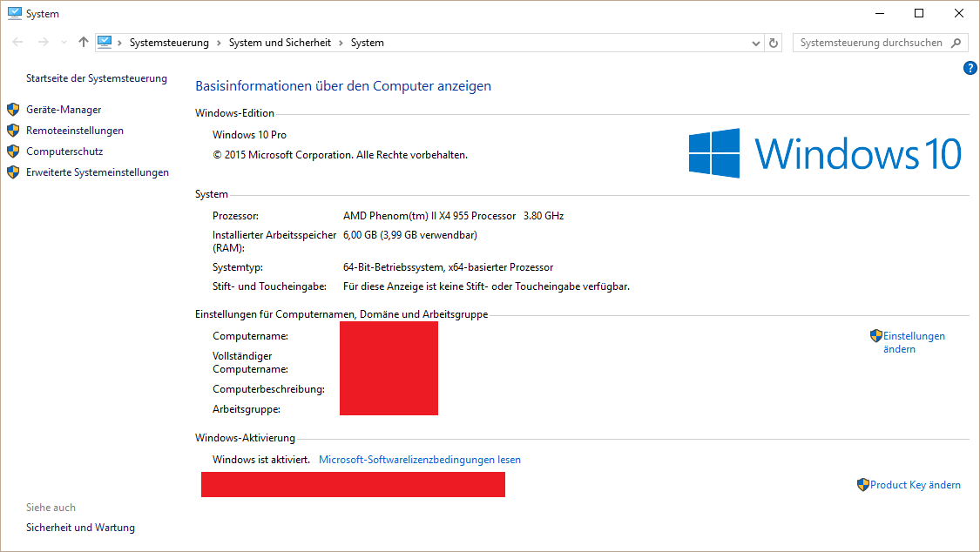This screenshot has width=980, height=552.
Task: Click the Arbeitsgruppe label
Action: coord(247,409)
